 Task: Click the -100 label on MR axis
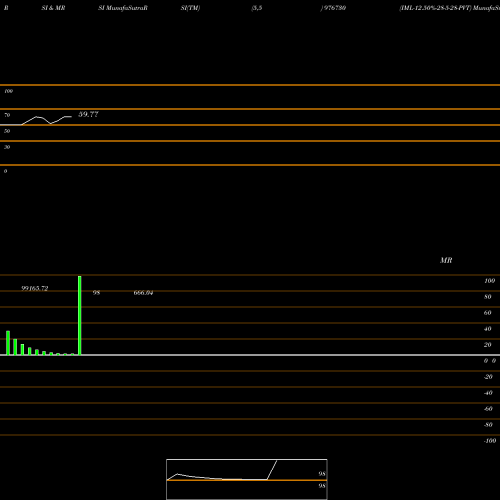(490, 441)
